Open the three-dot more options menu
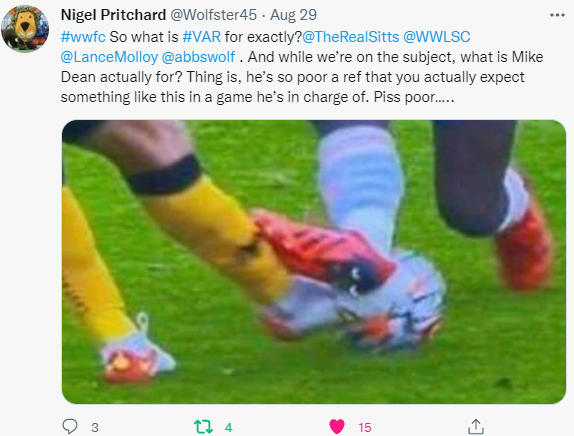 (x=557, y=15)
